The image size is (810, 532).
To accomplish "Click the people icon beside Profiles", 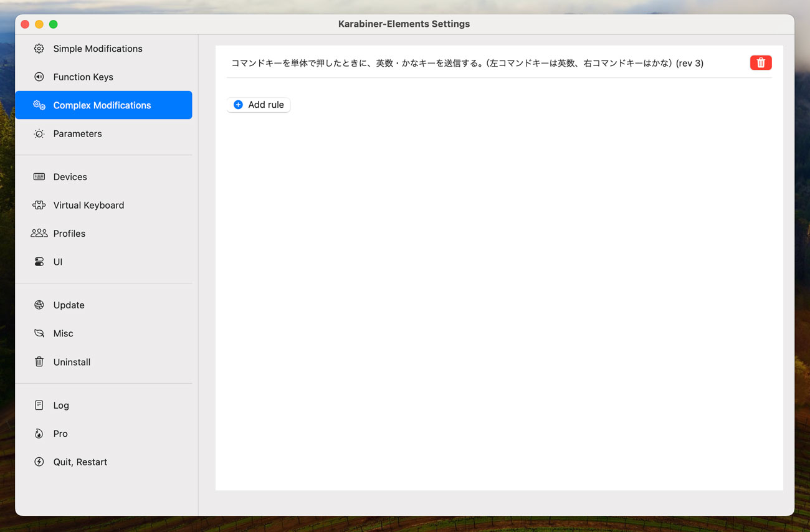I will pyautogui.click(x=39, y=233).
